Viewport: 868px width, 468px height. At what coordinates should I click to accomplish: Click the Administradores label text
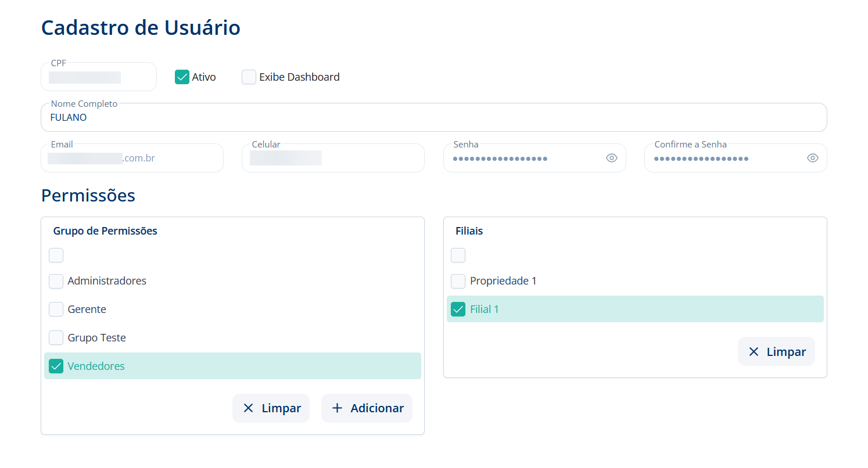(107, 281)
